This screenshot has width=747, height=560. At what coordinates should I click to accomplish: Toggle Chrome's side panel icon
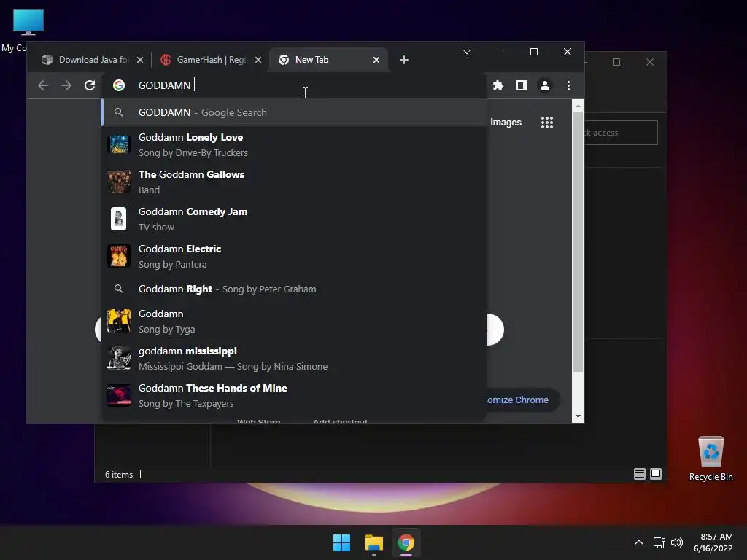point(521,85)
